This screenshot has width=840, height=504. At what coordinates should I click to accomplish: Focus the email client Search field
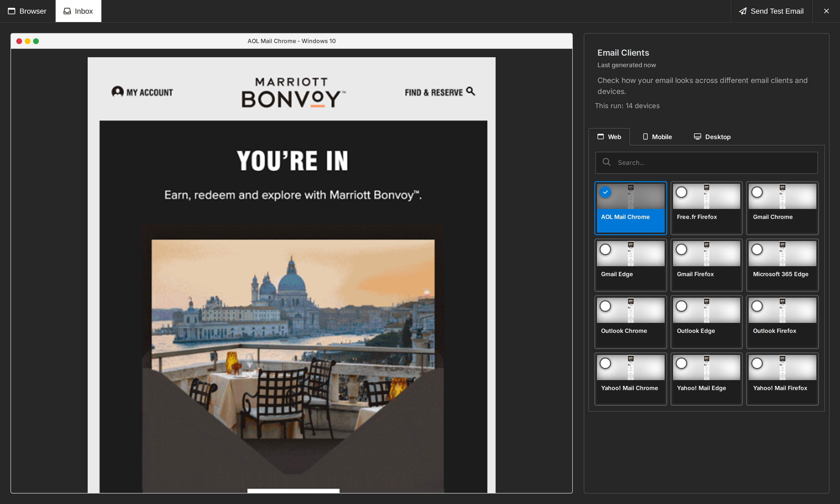point(706,162)
